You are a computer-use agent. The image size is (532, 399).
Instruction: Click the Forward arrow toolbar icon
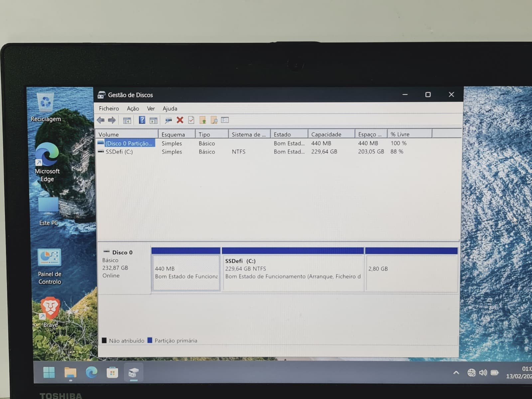pos(112,120)
